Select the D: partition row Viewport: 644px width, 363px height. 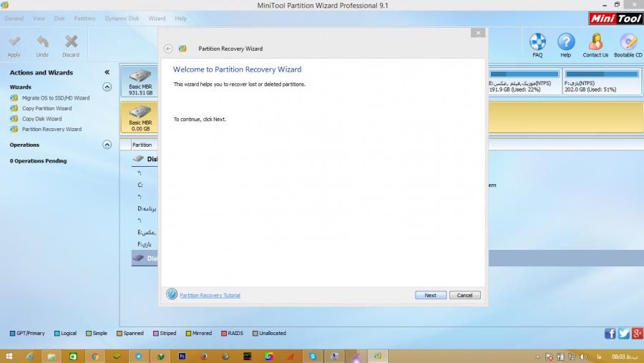(x=147, y=208)
